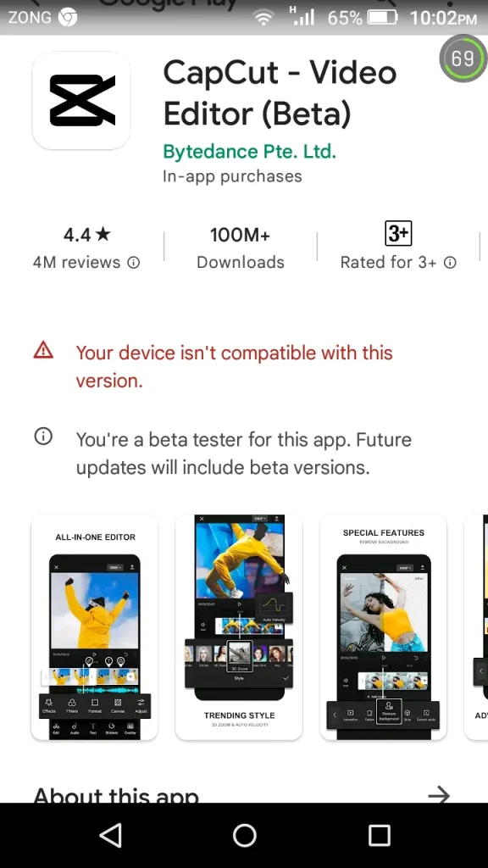Open Bytedance Pte. Ltd. developer page
The width and height of the screenshot is (488, 868).
point(250,152)
